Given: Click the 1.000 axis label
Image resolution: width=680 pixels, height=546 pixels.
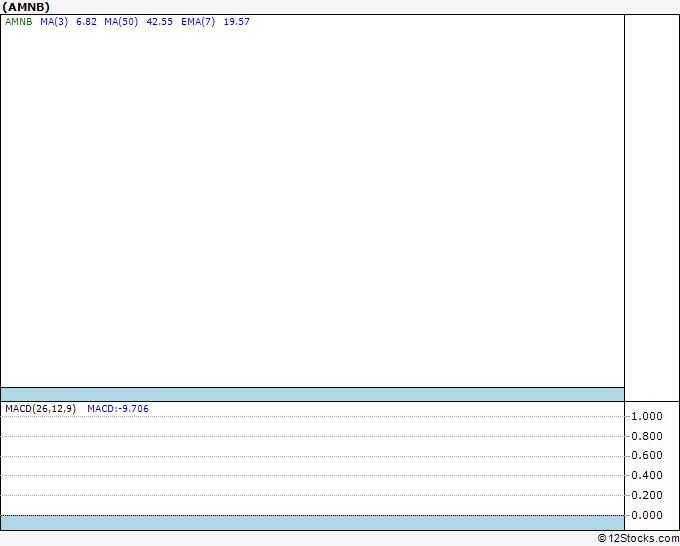Looking at the screenshot, I should 647,416.
